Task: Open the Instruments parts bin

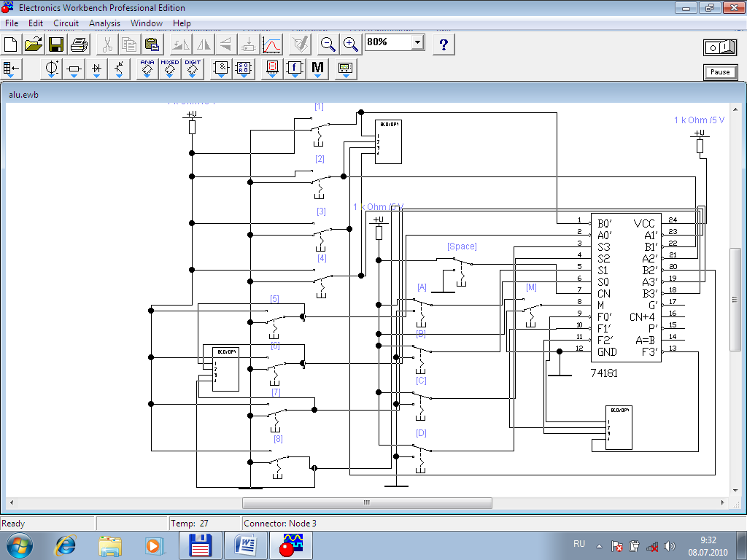Action: coord(345,69)
